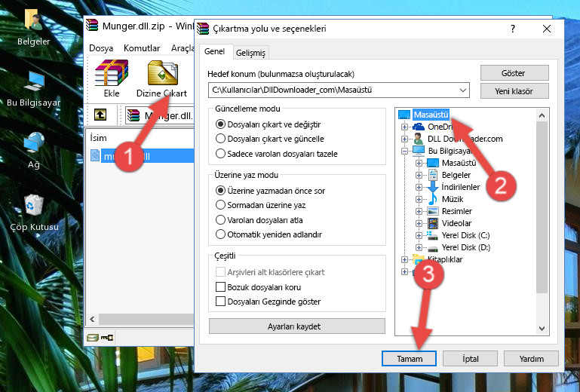Screen dimensions: 580x392
Task: Click the folder tree scroll down arrow
Action: [x=542, y=328]
